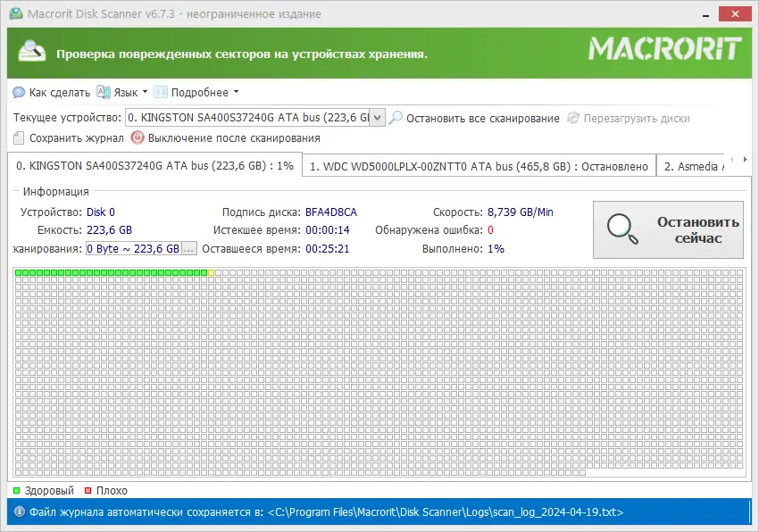Click reload icon beside Перезагрузить диски

point(573,118)
